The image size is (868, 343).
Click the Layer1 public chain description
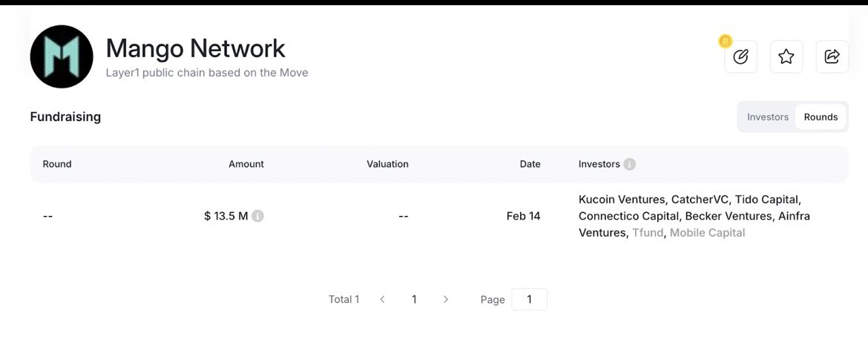(x=207, y=73)
